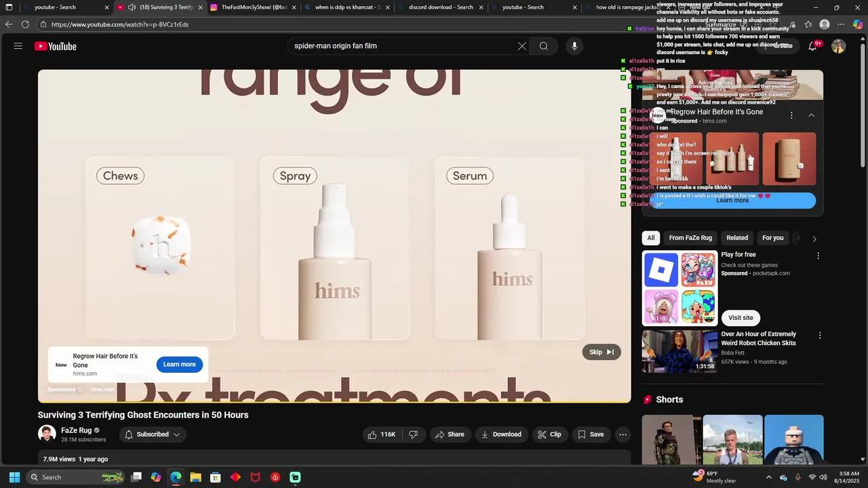Open the system tray Wi-Fi icon
The width and height of the screenshot is (868, 488).
pyautogui.click(x=812, y=477)
